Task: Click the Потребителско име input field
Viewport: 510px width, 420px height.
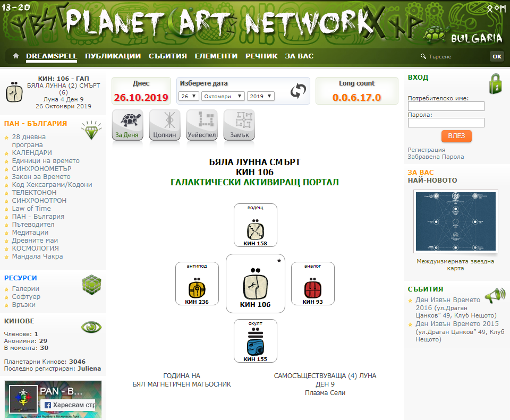Action: [446, 106]
